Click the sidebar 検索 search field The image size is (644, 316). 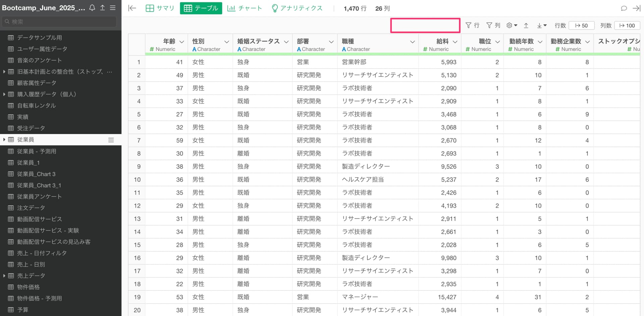click(60, 22)
